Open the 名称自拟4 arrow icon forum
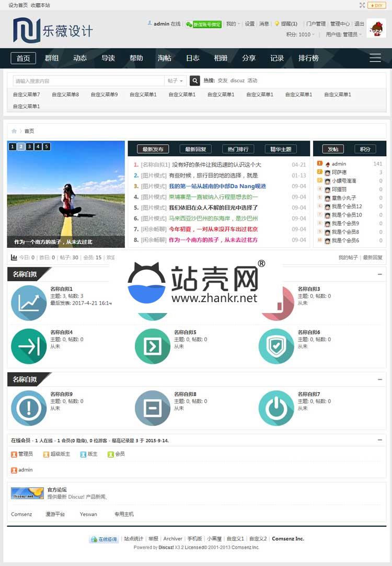This screenshot has height=566, width=392. tap(29, 346)
